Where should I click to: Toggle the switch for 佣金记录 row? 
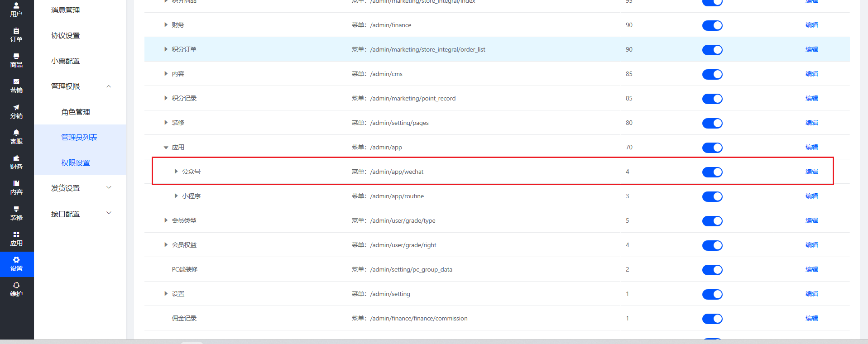click(712, 319)
